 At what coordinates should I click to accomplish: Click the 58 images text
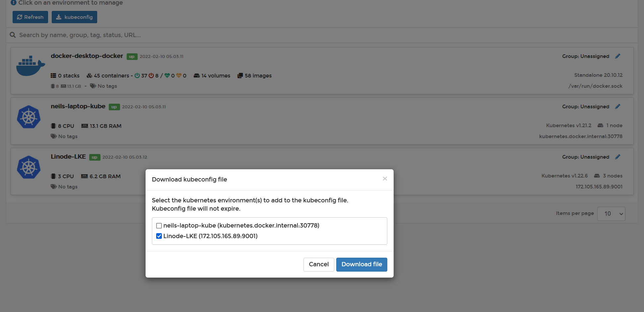tap(258, 76)
